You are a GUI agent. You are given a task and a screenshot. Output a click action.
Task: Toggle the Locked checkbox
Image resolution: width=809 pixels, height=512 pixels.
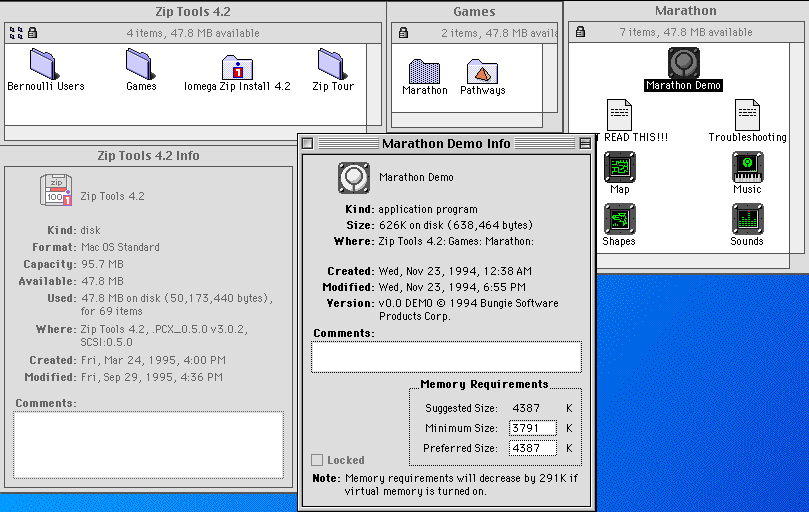point(317,460)
